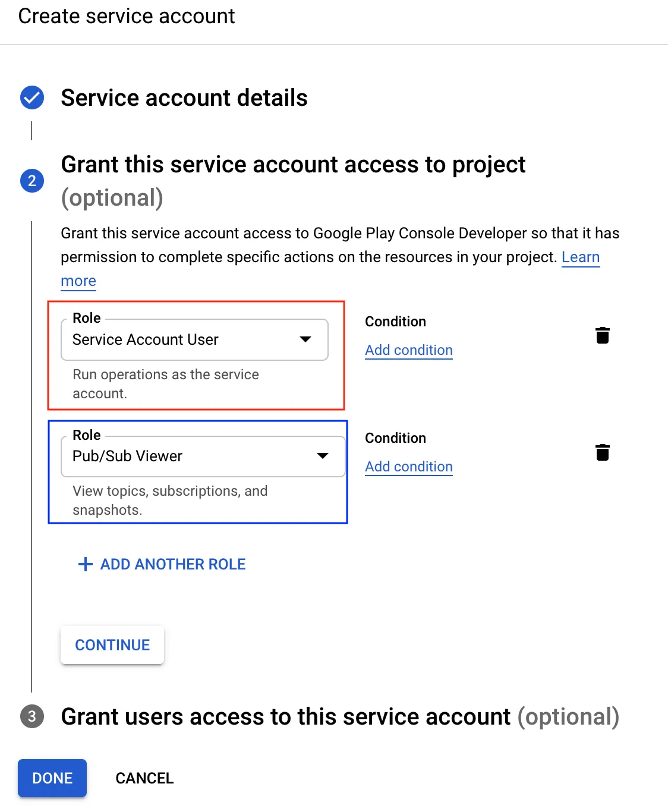This screenshot has height=812, width=668.
Task: Open the Learn more link
Action: point(581,257)
